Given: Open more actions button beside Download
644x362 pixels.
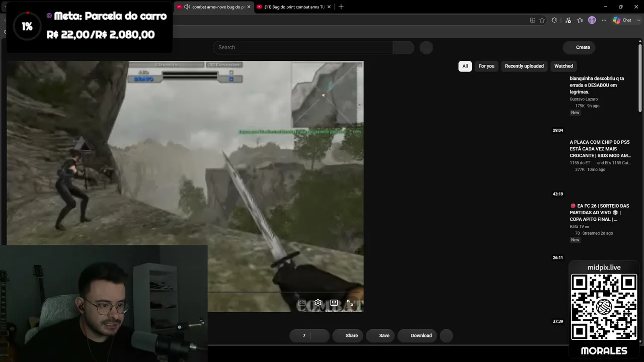Looking at the screenshot, I should tap(446, 335).
